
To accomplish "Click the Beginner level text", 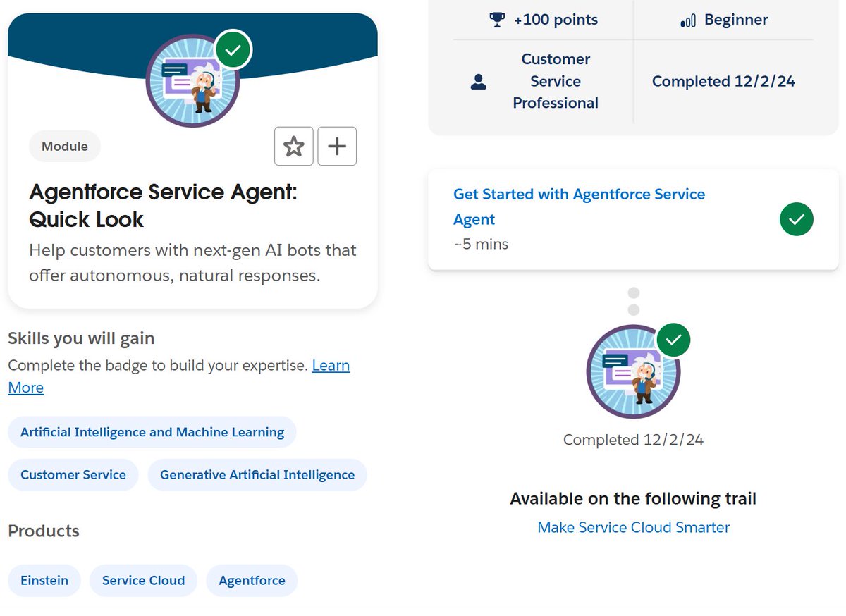I will coord(736,20).
